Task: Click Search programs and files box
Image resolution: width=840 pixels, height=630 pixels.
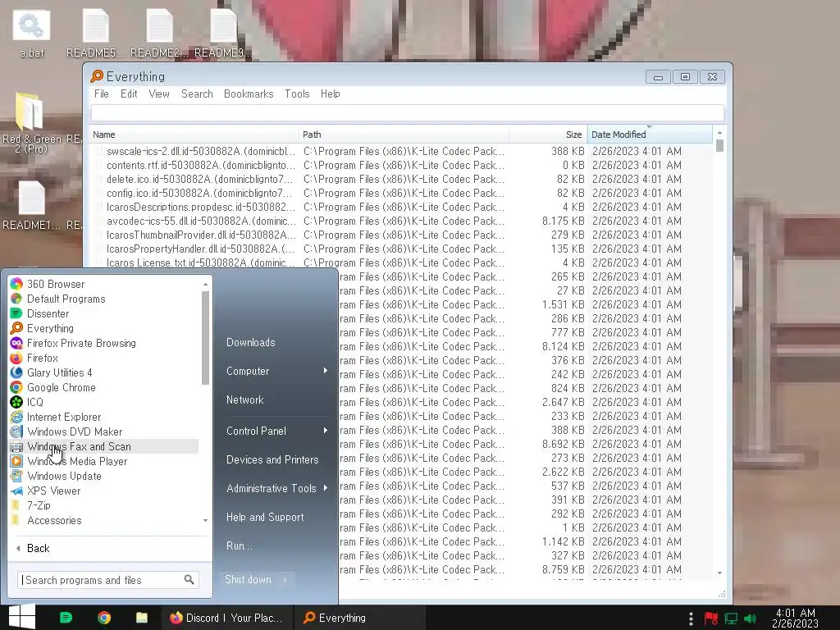Action: (x=107, y=580)
